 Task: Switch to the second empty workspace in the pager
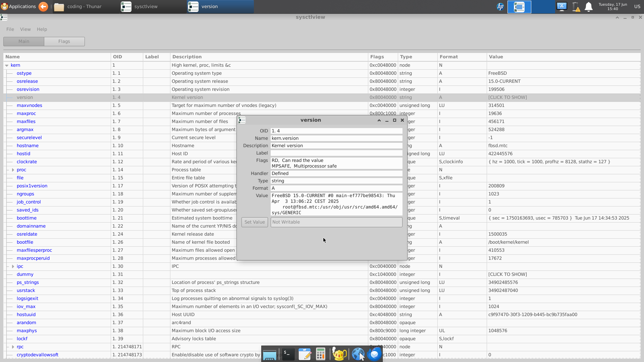(x=543, y=7)
